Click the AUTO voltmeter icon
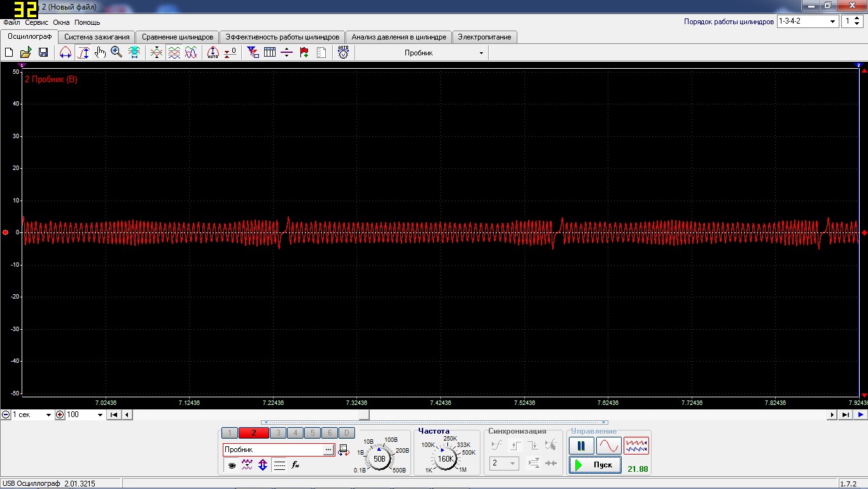This screenshot has width=868, height=489. [x=343, y=53]
